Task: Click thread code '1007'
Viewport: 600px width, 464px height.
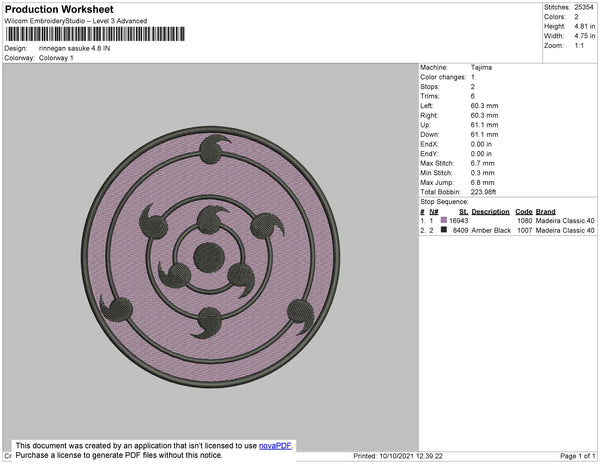Action: tap(525, 230)
